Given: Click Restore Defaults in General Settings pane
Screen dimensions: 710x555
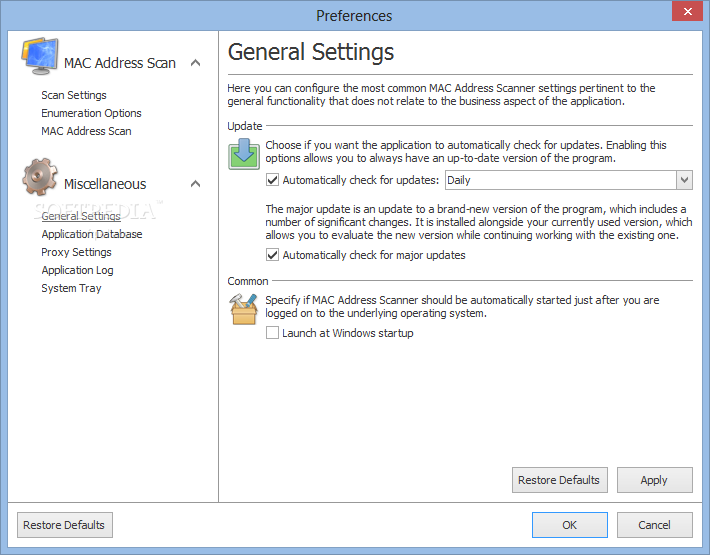Looking at the screenshot, I should [x=560, y=480].
